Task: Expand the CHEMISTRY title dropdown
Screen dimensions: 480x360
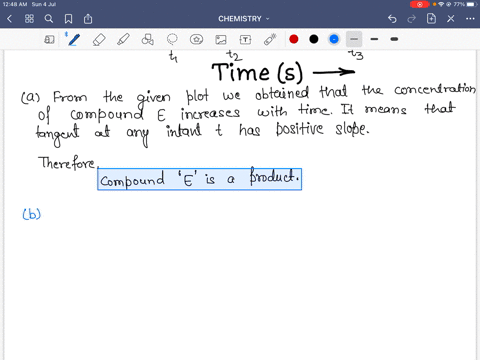Action: coord(243,19)
